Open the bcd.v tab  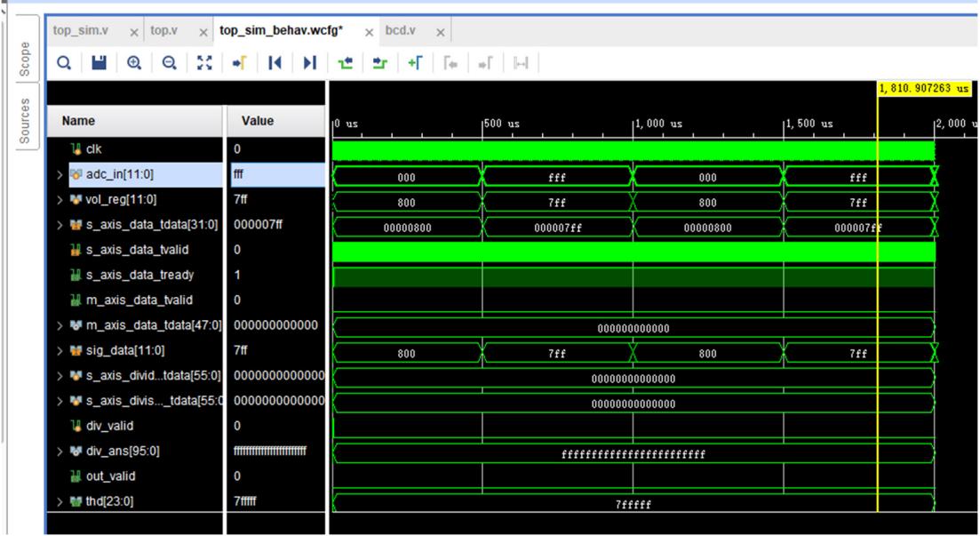point(400,31)
